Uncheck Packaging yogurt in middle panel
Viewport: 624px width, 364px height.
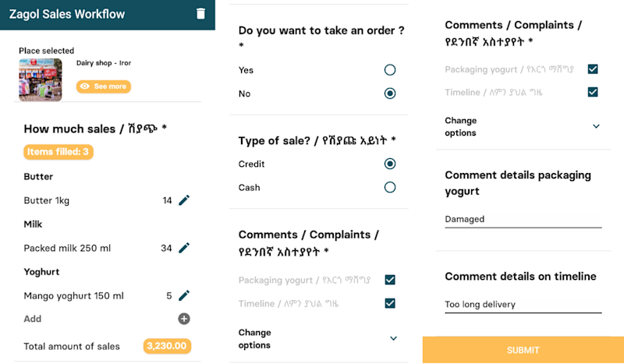tap(390, 280)
